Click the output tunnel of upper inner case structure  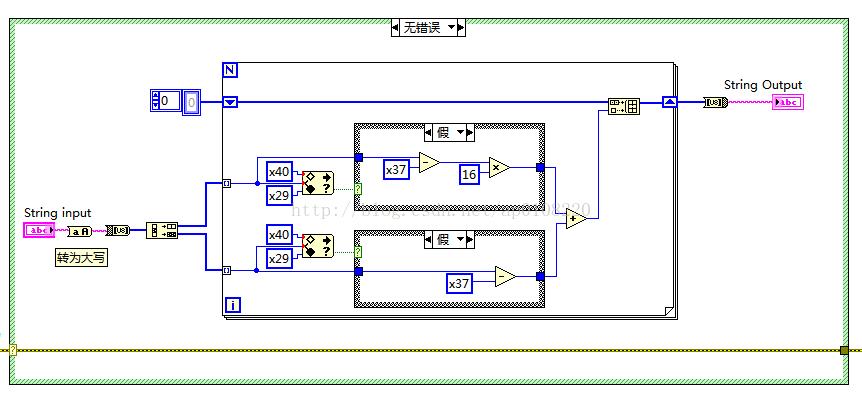[540, 168]
